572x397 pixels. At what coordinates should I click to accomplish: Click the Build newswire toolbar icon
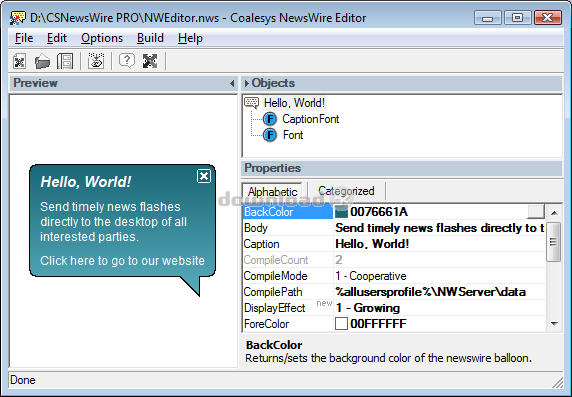(96, 61)
